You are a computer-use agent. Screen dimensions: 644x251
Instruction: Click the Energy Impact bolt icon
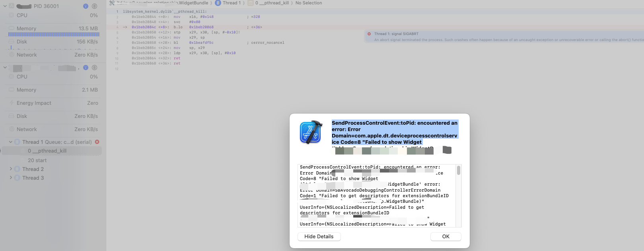pos(12,103)
